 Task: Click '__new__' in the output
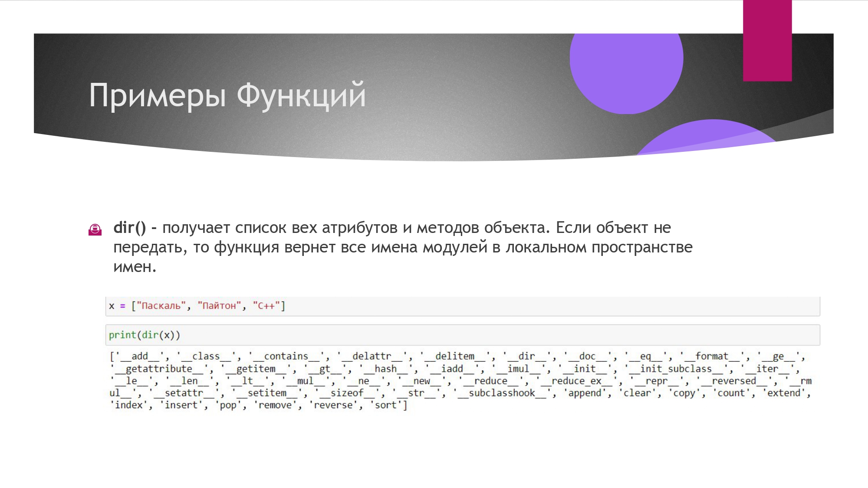pos(422,381)
